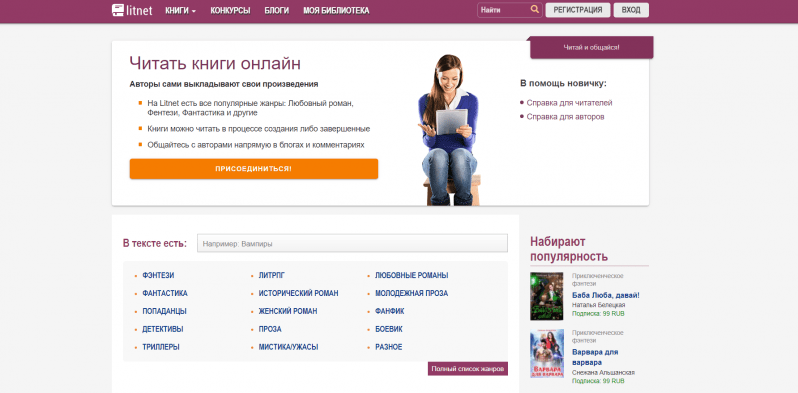Select the Детективы genre
This screenshot has width=798, height=393.
(x=163, y=329)
